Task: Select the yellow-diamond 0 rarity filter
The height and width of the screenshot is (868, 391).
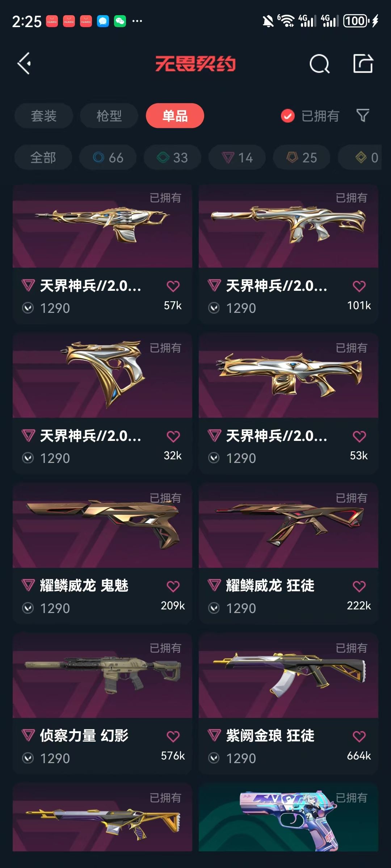Action: click(360, 158)
